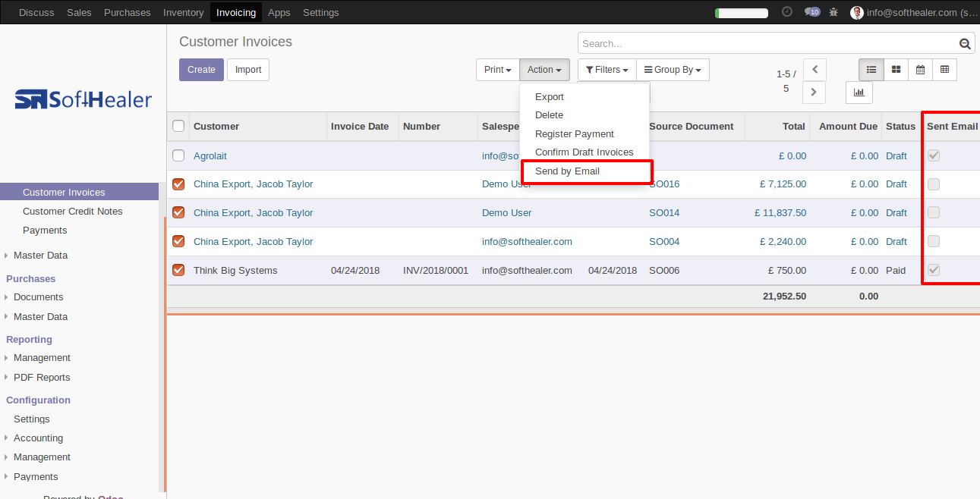Untick selection checkbox for SO016 invoice row

pyautogui.click(x=178, y=184)
